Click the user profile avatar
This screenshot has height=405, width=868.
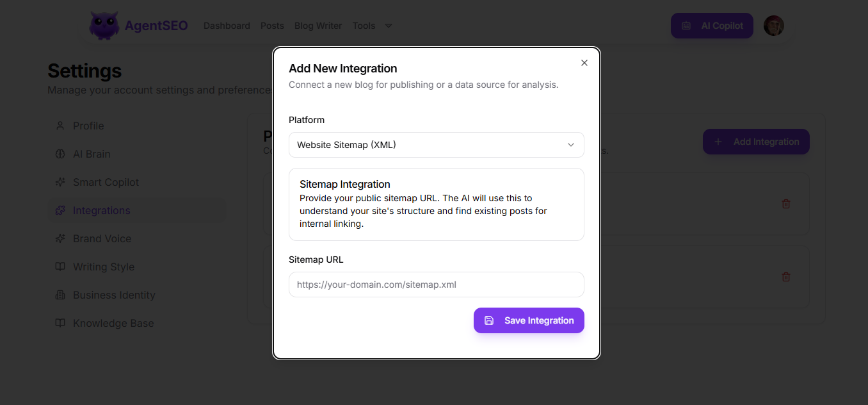774,26
